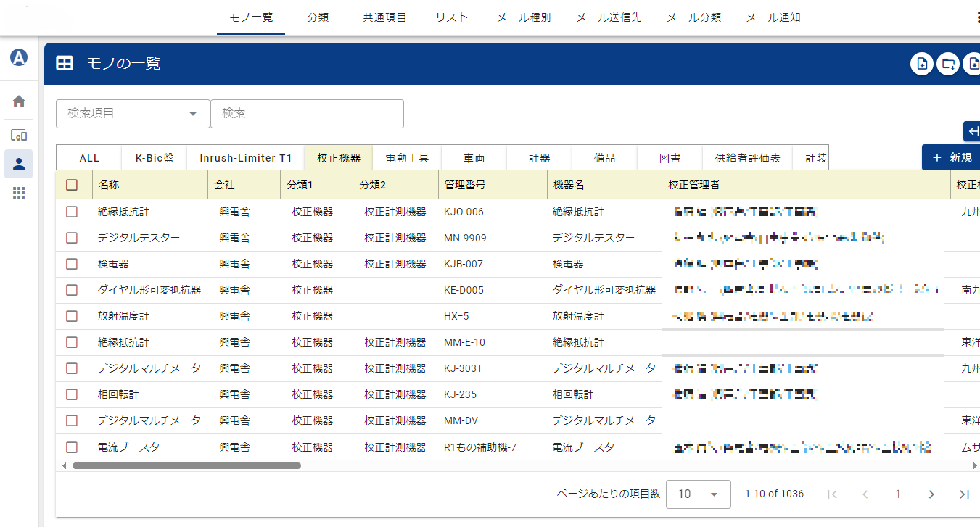Select the 計器 tab

click(x=540, y=158)
